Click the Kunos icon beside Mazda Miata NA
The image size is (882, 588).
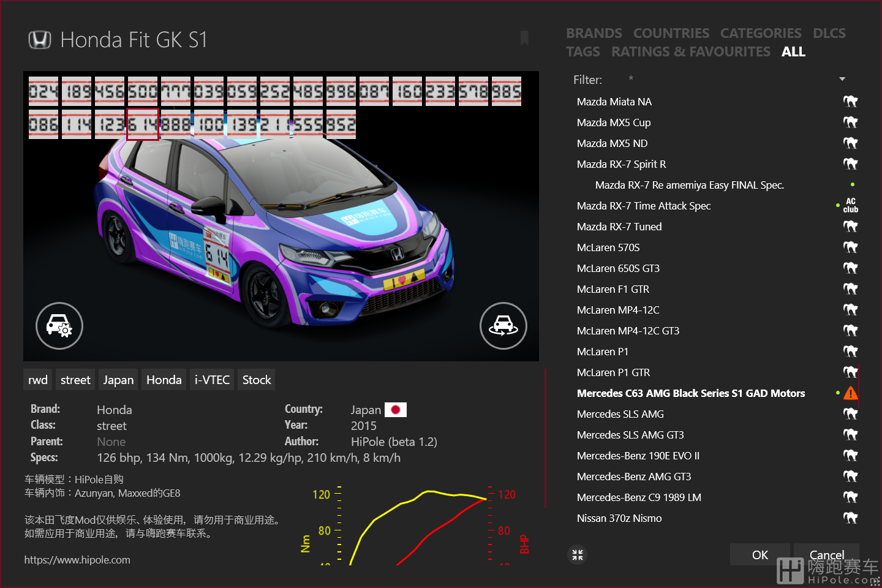pyautogui.click(x=850, y=102)
